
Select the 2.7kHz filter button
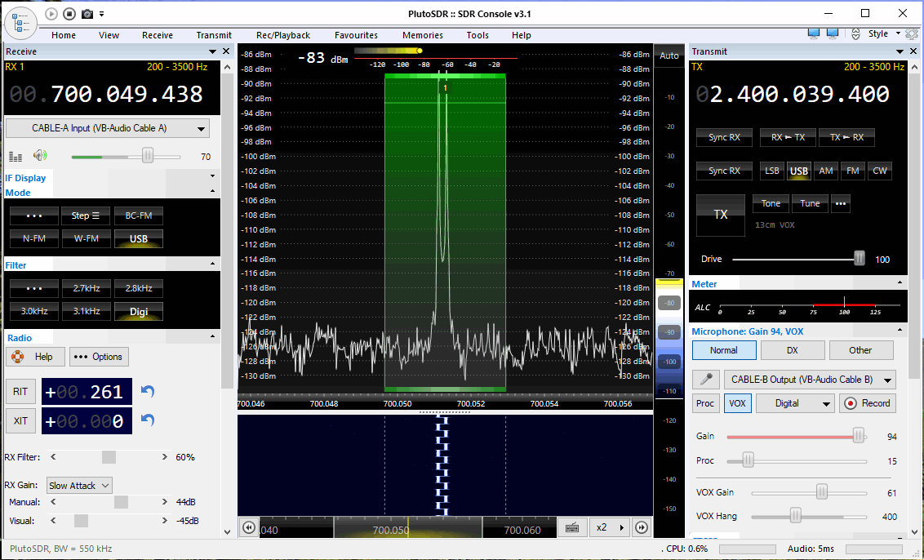click(x=87, y=288)
